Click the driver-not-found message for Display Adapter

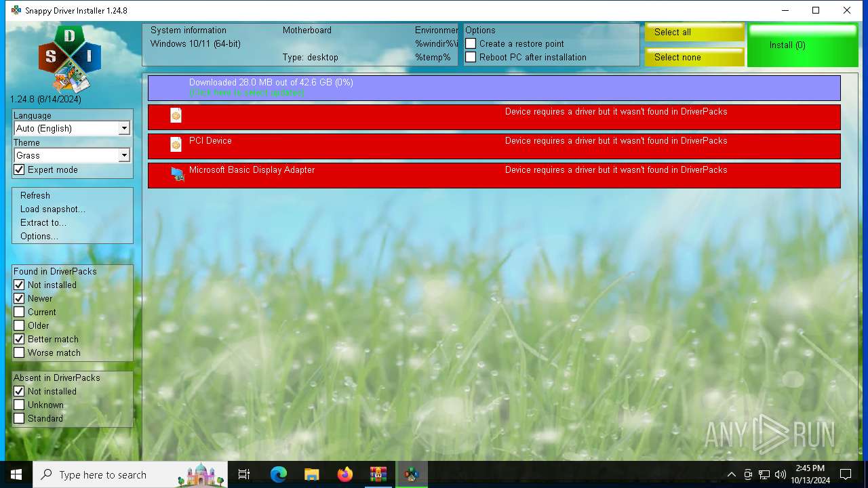pyautogui.click(x=616, y=169)
